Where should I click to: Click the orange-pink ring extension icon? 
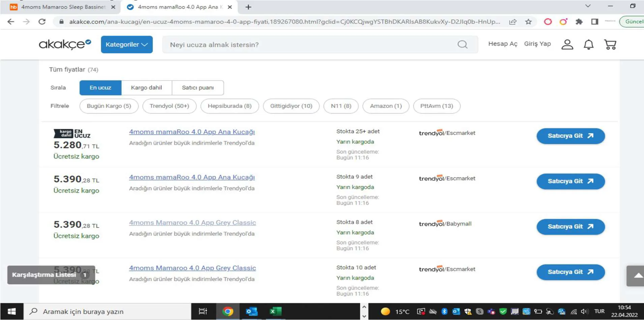563,22
